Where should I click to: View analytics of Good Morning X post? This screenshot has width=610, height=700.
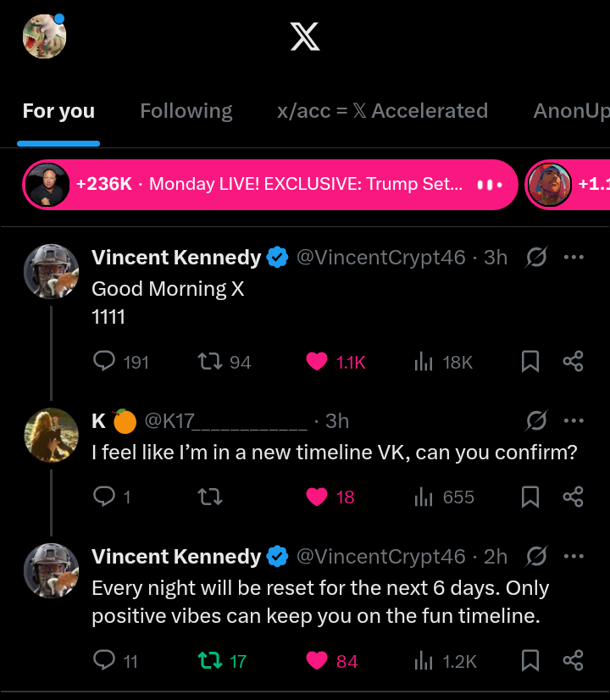pyautogui.click(x=424, y=362)
